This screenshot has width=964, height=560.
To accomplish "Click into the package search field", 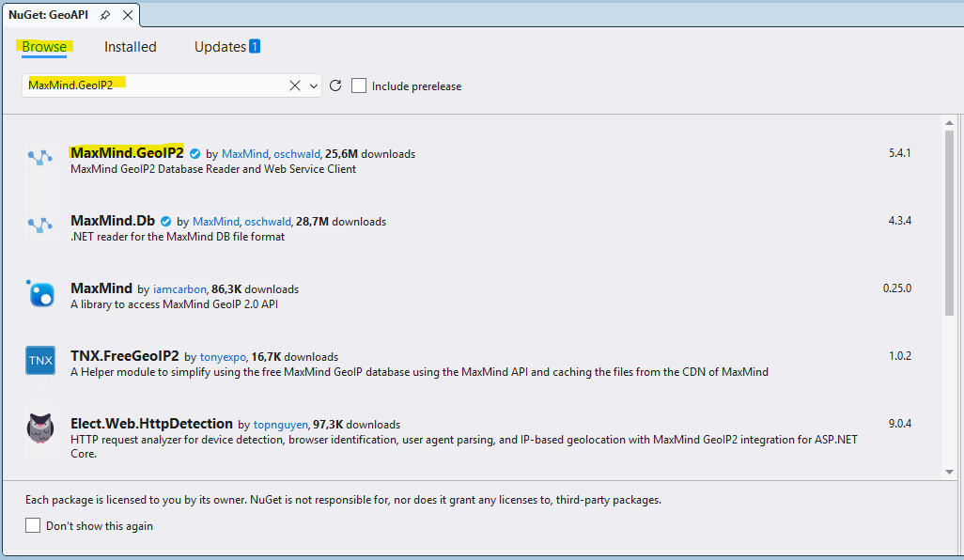I will click(x=155, y=86).
